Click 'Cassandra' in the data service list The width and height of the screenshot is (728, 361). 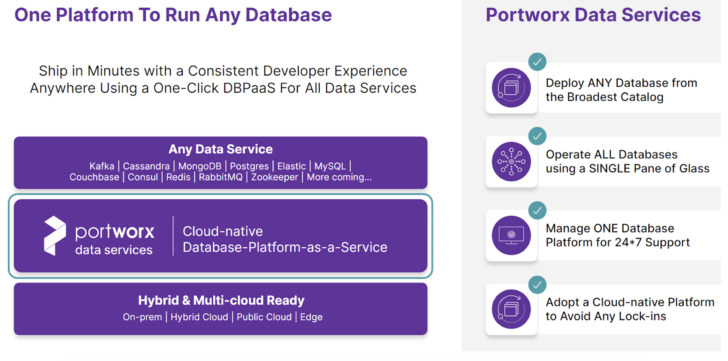(x=146, y=166)
